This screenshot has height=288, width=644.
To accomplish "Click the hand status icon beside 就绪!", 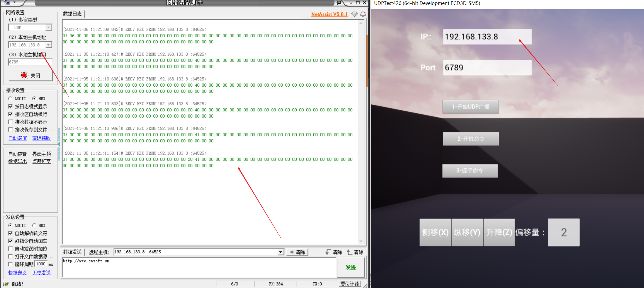I will coord(6,284).
